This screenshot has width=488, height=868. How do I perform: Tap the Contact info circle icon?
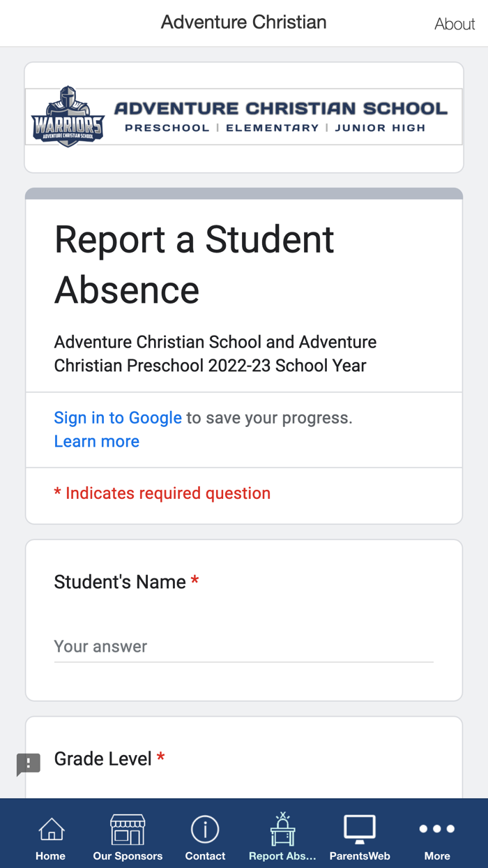205,830
